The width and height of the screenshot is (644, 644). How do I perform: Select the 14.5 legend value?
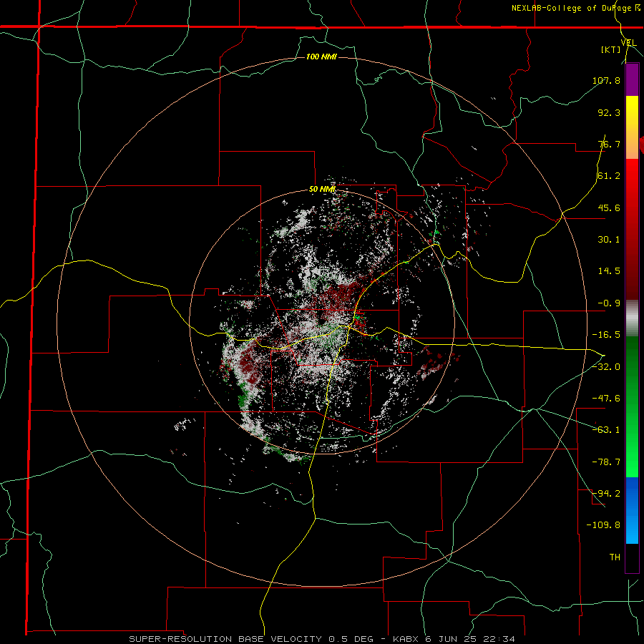(x=609, y=271)
